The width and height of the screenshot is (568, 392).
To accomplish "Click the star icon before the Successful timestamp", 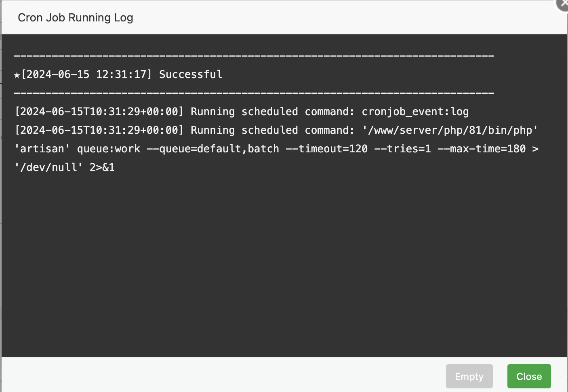I will tap(17, 75).
